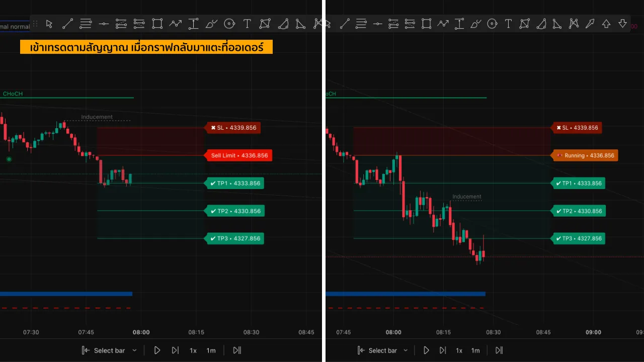
Task: Select the diagonal arrow tool in right toolbar
Action: pos(590,24)
